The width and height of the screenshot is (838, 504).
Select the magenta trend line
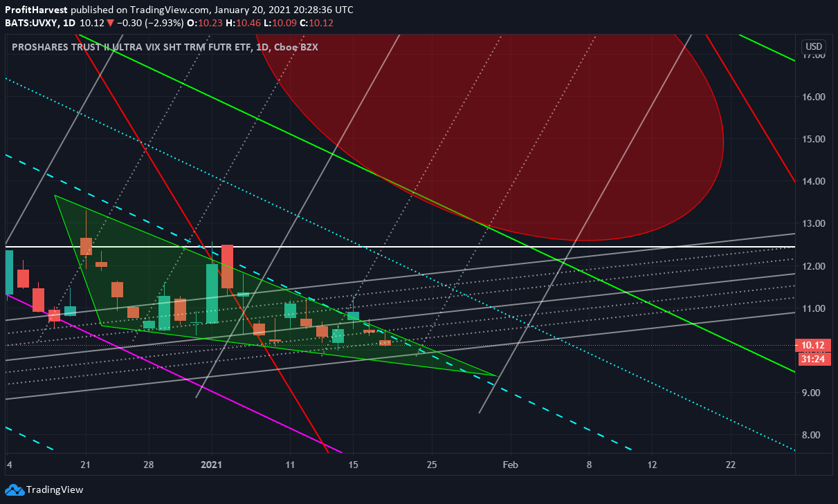click(x=173, y=374)
